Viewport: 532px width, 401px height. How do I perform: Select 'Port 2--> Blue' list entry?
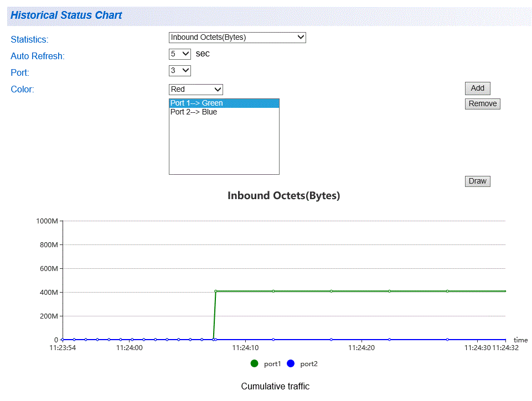click(x=224, y=112)
